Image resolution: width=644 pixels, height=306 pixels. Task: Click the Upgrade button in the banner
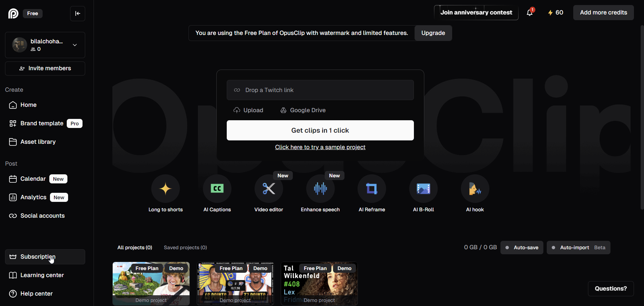tap(433, 33)
